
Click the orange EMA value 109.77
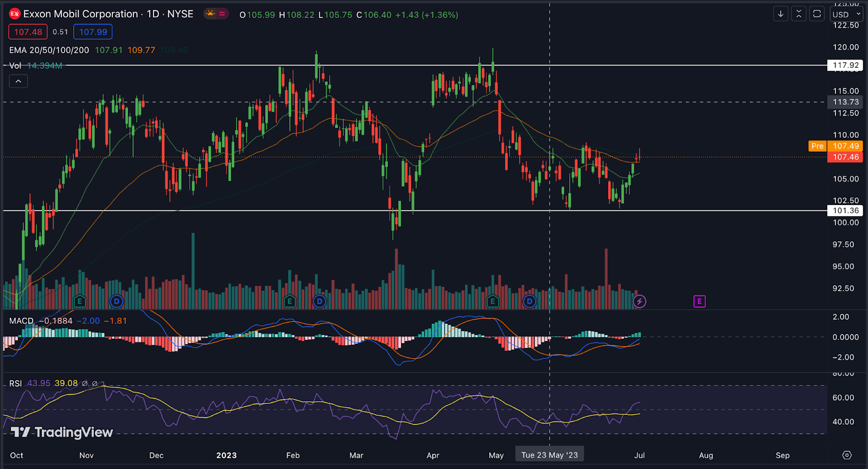pos(142,50)
